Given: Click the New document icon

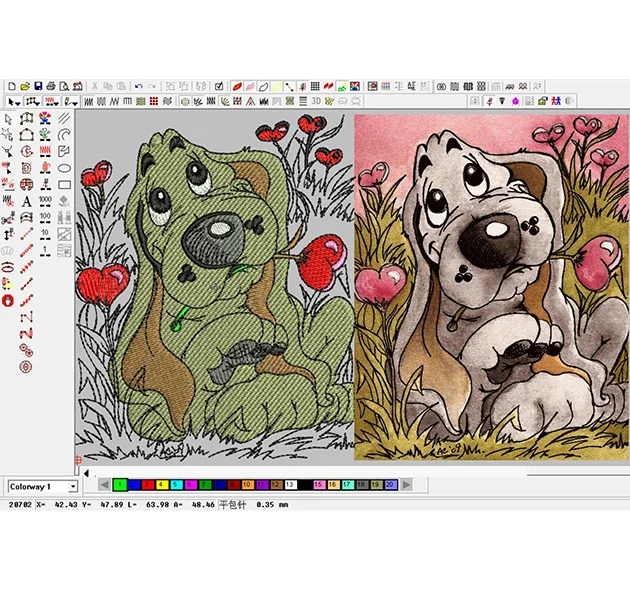Looking at the screenshot, I should pos(9,87).
